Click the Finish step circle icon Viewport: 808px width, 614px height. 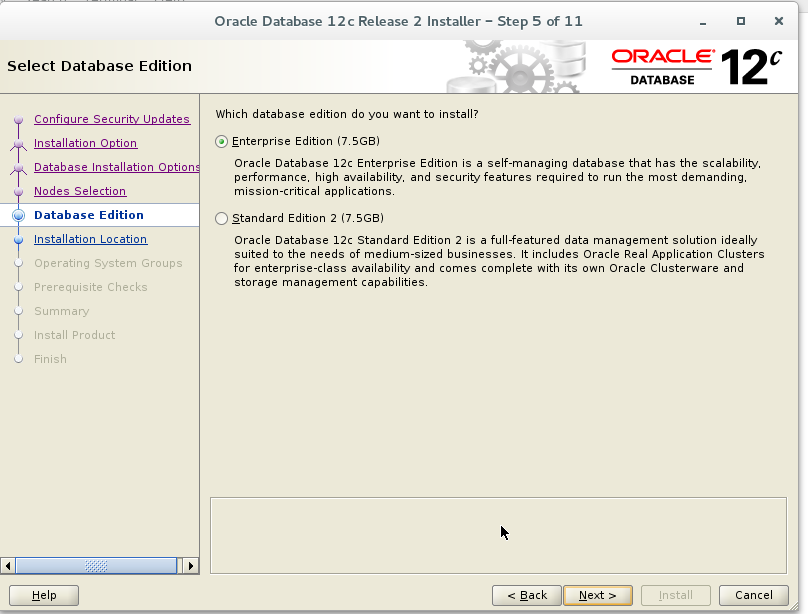(19, 359)
